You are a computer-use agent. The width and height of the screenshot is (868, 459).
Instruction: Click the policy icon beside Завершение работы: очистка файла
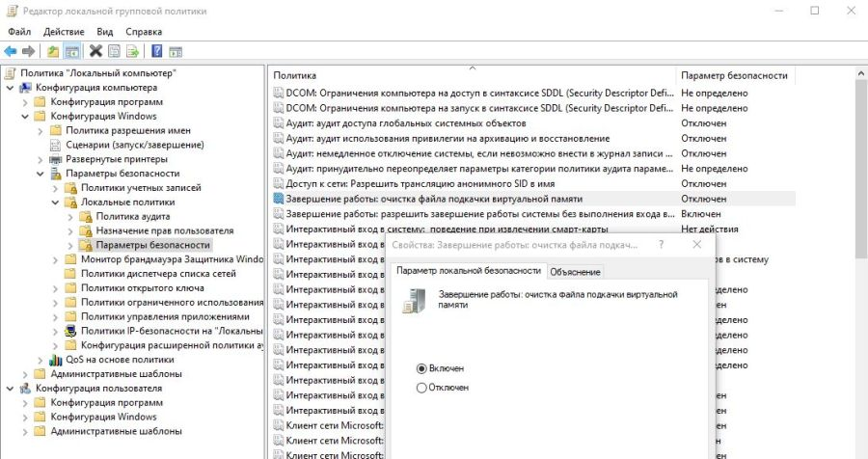click(279, 199)
